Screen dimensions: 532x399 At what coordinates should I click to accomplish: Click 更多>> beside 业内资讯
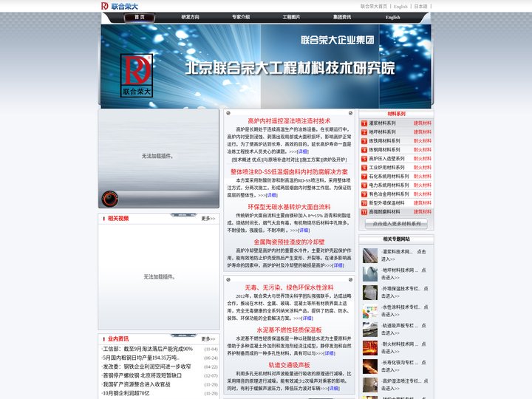tap(208, 339)
